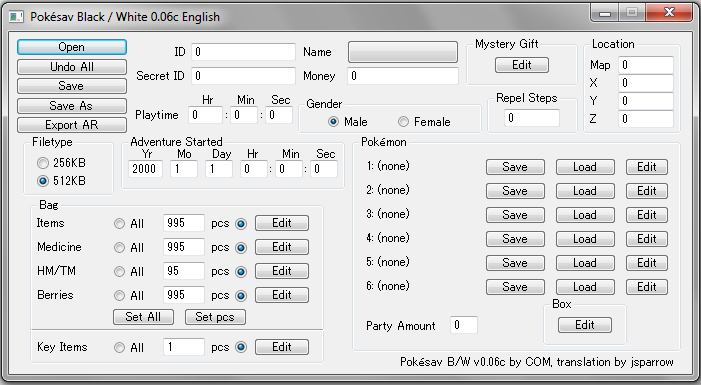Focus Adventure Started Mo field
The height and width of the screenshot is (385, 701).
pyautogui.click(x=184, y=169)
